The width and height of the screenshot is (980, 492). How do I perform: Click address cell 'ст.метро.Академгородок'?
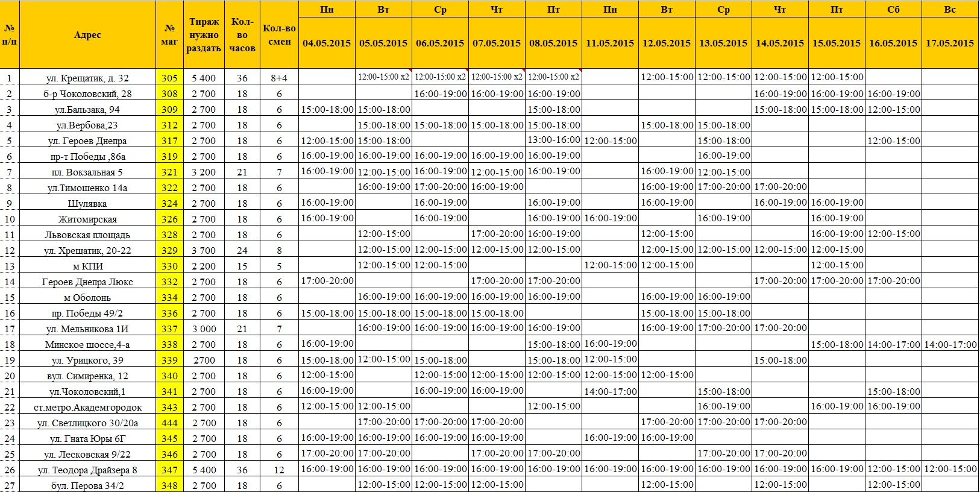87,407
